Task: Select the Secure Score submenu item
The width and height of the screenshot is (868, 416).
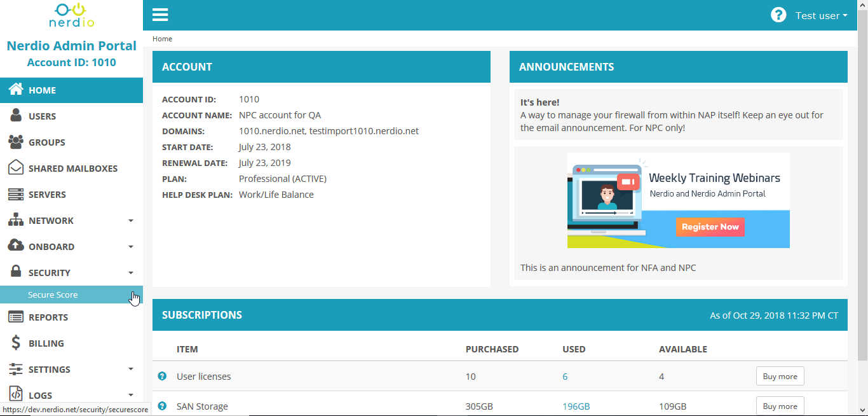Action: coord(71,295)
